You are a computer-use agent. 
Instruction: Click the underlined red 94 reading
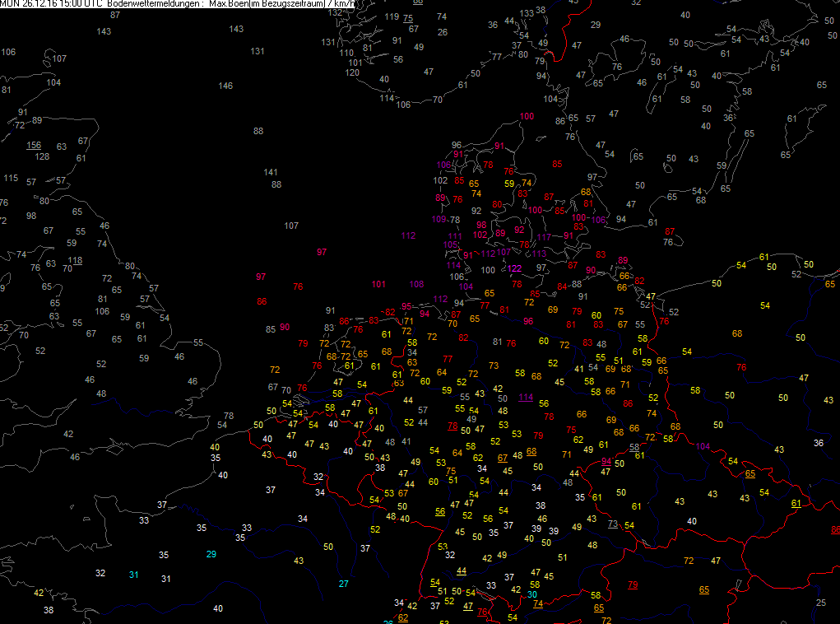click(x=606, y=462)
